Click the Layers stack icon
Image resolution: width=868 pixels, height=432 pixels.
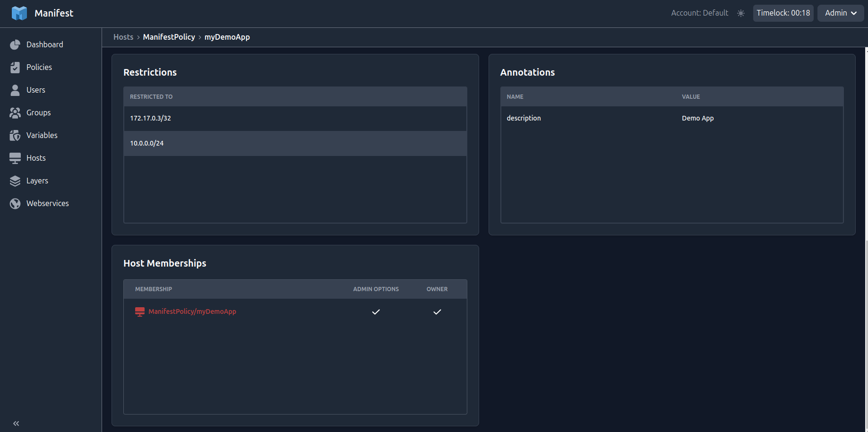(15, 181)
